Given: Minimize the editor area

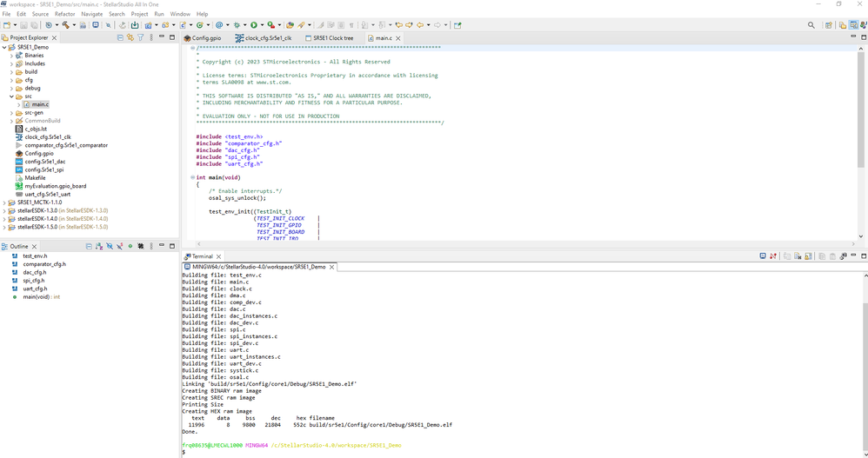Looking at the screenshot, I should (853, 37).
